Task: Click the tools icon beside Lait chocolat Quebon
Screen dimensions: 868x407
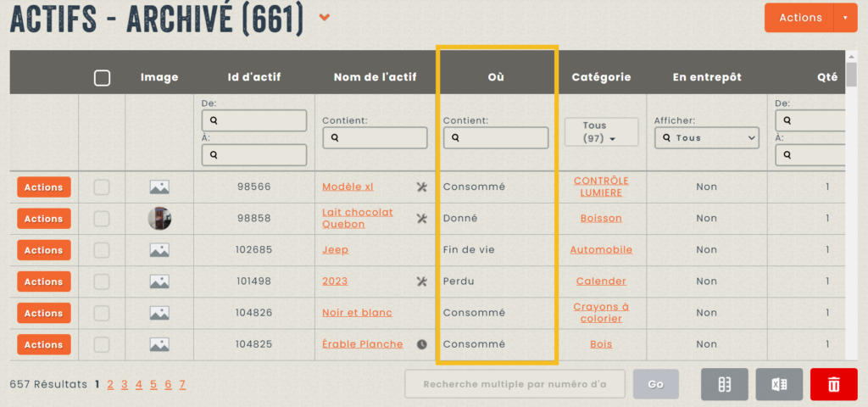Action: (x=422, y=219)
